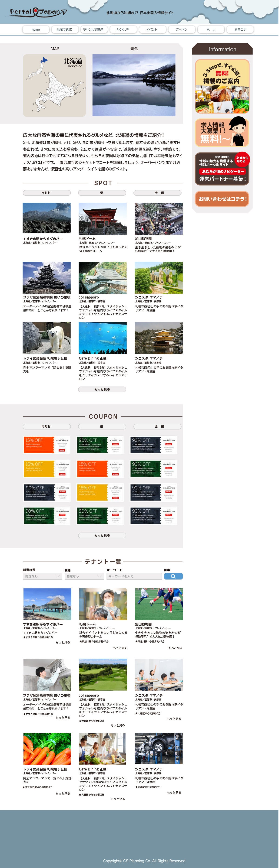
Task: Open the 掲載のご案内 banner
Action: (x=222, y=87)
